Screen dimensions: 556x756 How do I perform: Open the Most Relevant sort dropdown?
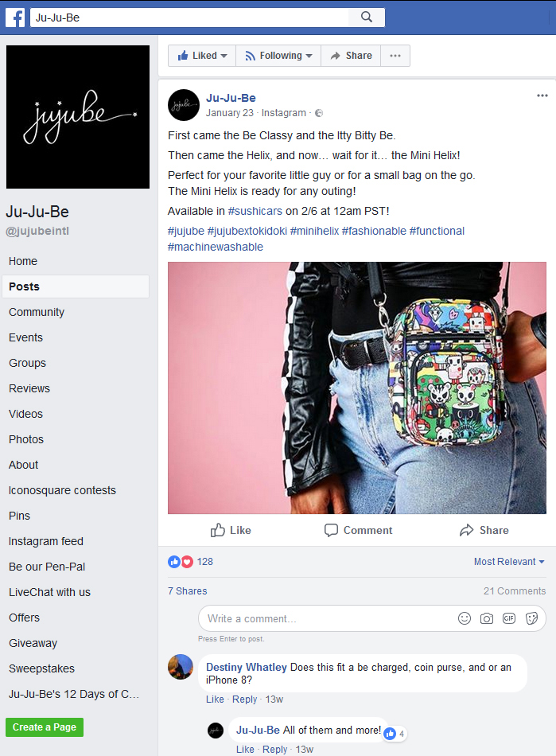pyautogui.click(x=509, y=562)
